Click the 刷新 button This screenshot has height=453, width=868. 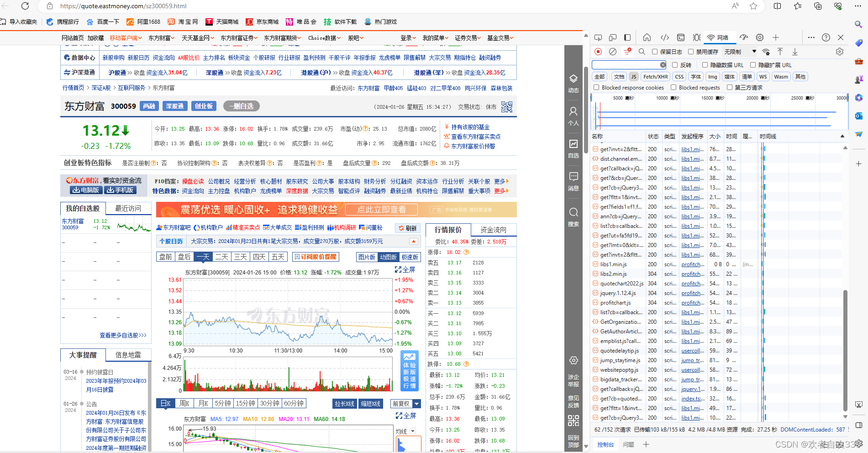point(408,228)
